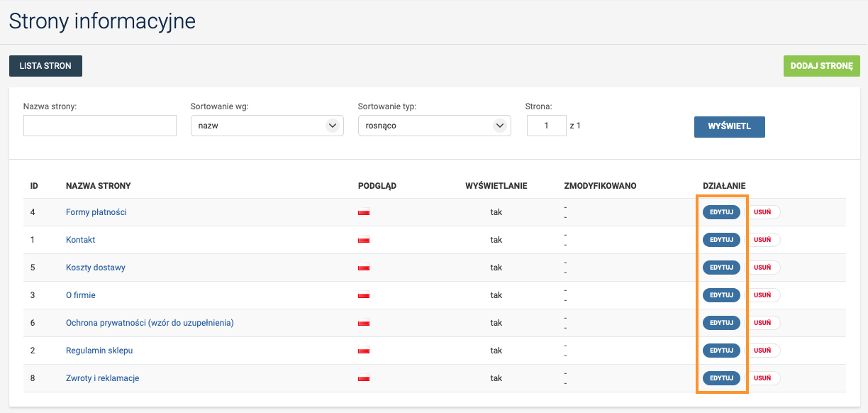Viewport: 868px width, 413px height.
Task: Focus the Nazwa strony text field
Action: (99, 126)
